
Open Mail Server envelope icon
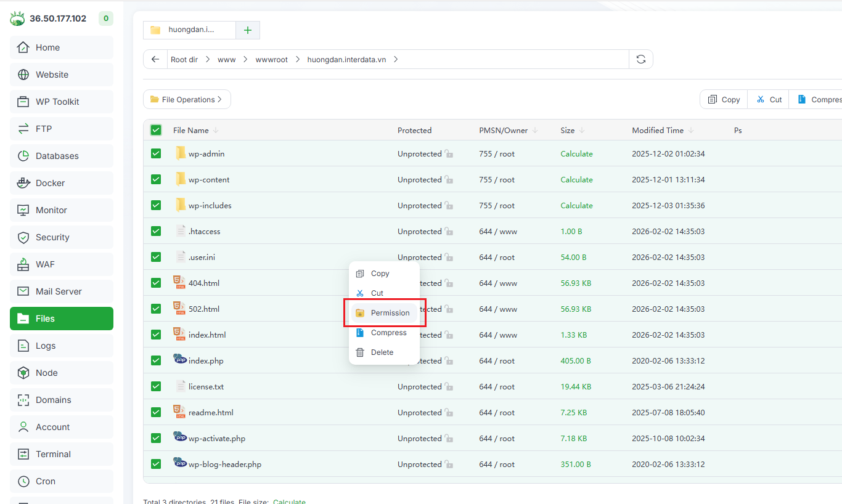pos(23,291)
